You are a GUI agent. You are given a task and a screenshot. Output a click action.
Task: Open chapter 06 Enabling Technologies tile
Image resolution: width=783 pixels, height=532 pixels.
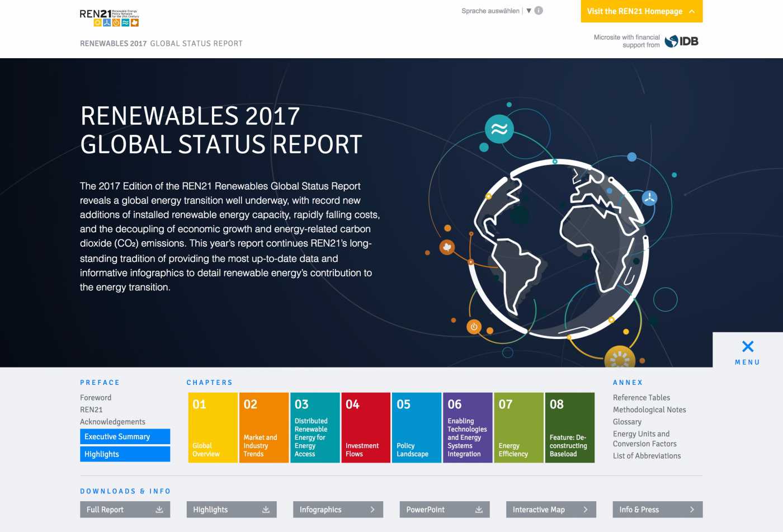tap(468, 427)
